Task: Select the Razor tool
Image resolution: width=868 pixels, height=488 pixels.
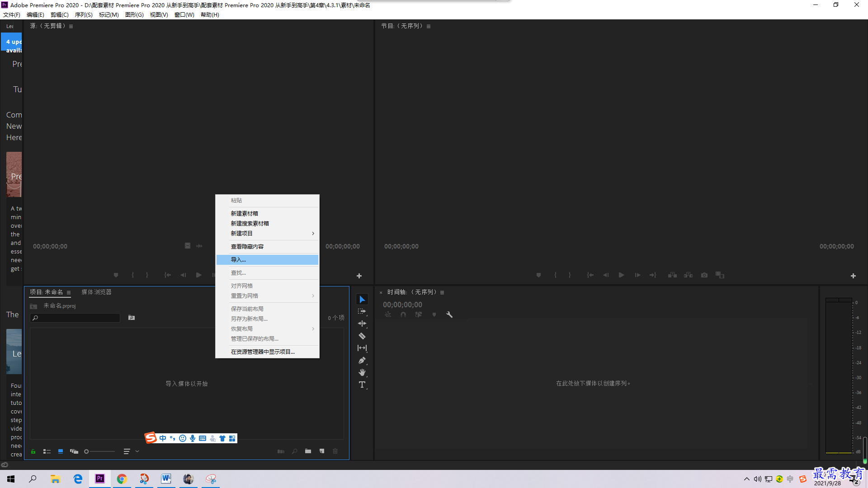Action: click(x=362, y=336)
